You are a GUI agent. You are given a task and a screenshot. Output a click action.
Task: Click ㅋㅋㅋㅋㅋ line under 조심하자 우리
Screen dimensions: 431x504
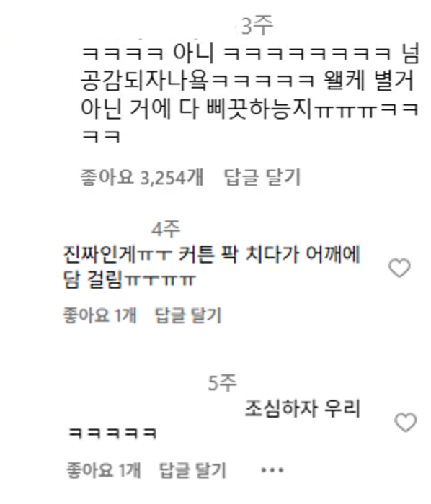[x=112, y=433]
